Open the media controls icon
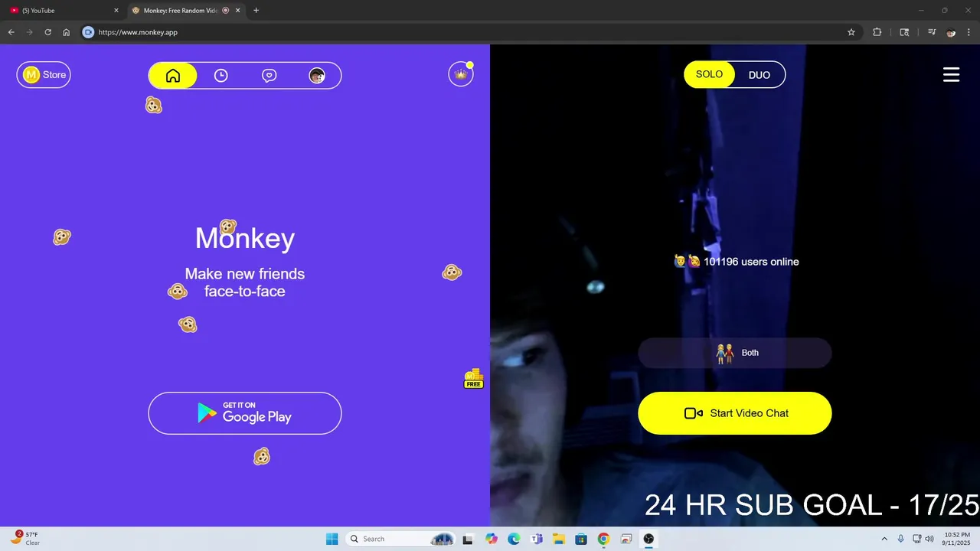 click(x=932, y=32)
